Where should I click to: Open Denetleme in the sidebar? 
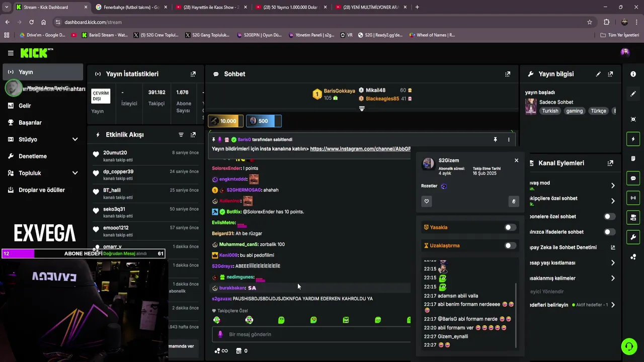(43, 156)
